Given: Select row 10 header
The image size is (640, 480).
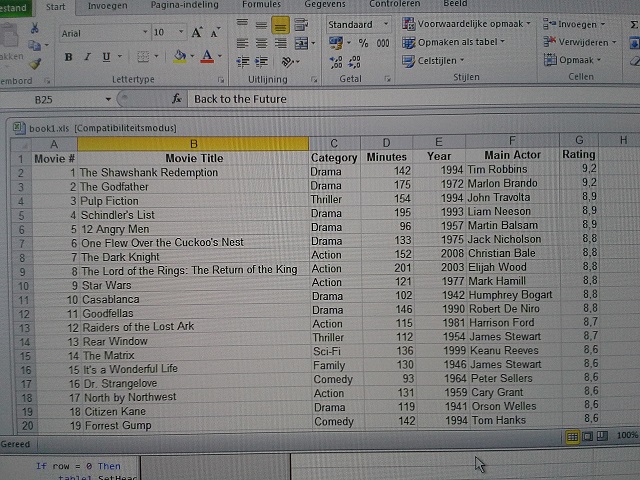Looking at the screenshot, I should 23,286.
